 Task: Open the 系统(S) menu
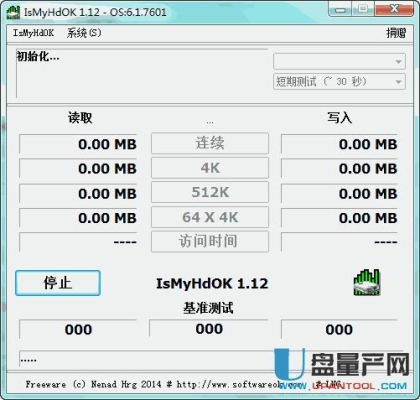(84, 33)
